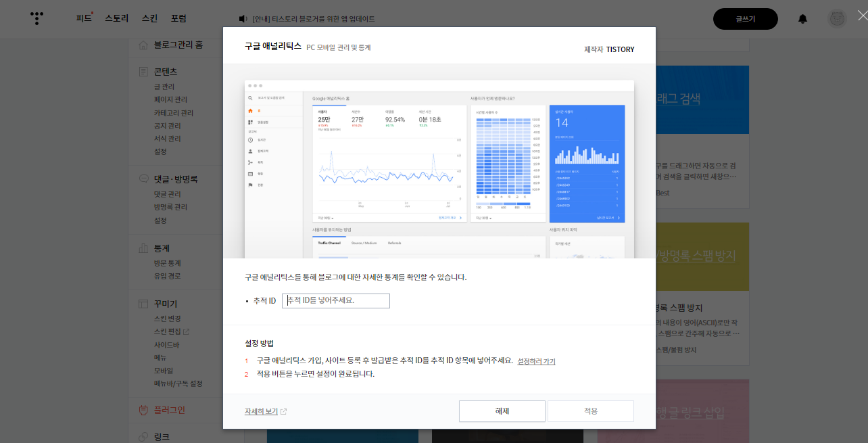Click the 해제 button
This screenshot has height=443, width=868.
coord(502,411)
